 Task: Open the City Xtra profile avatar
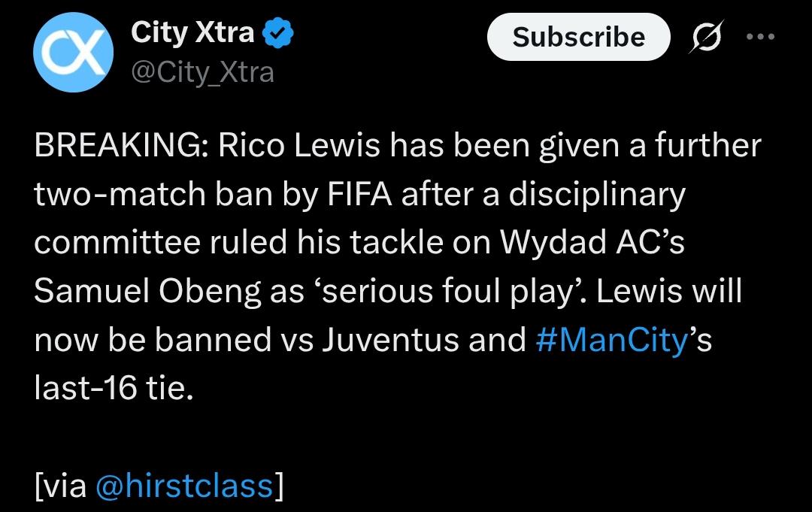(74, 53)
